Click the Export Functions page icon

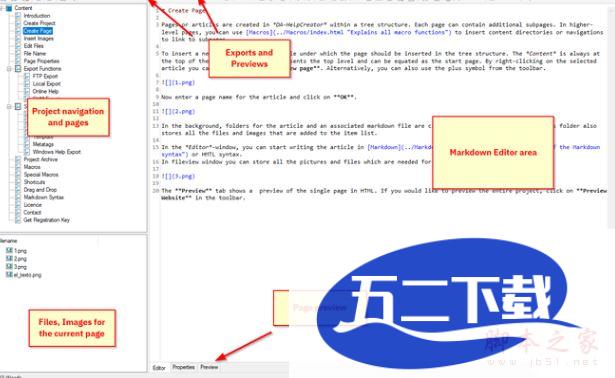coord(18,69)
